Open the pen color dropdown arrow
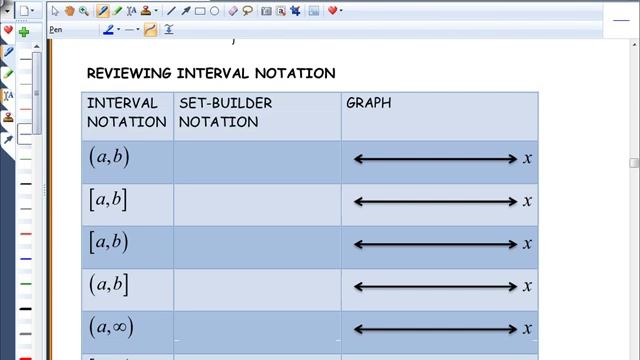 (x=119, y=29)
